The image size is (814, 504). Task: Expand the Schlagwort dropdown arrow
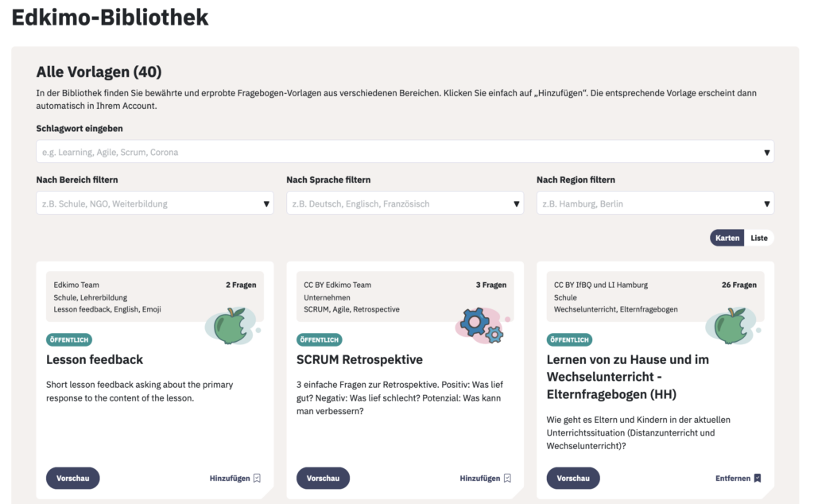766,152
